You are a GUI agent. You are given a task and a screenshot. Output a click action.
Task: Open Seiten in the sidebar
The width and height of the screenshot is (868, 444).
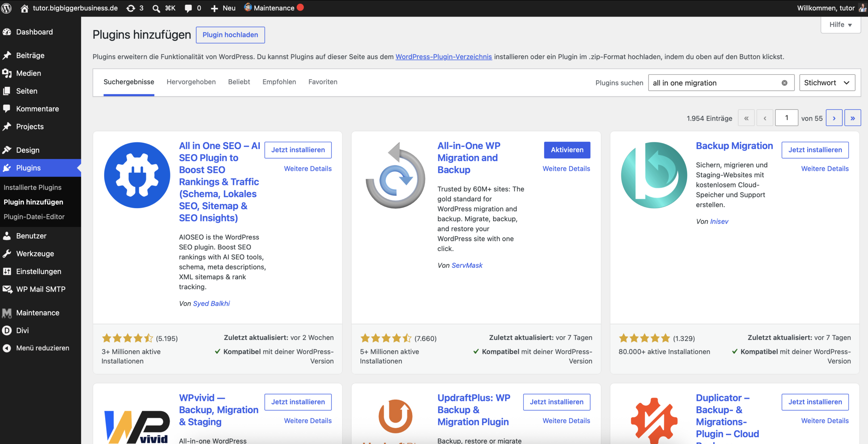click(27, 91)
